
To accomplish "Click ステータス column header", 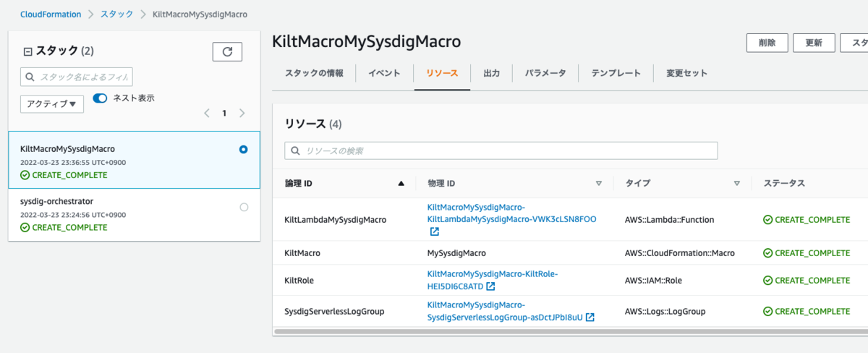I will [x=784, y=184].
